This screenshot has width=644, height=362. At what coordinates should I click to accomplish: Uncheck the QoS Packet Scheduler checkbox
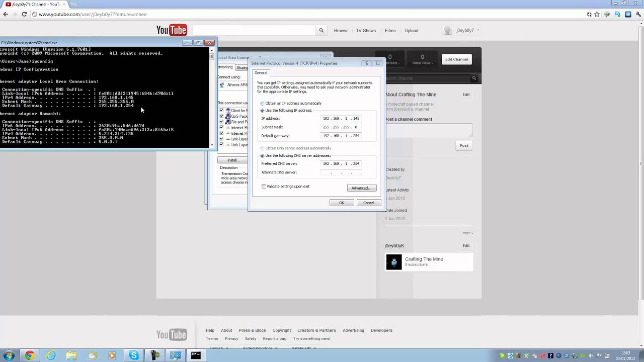[x=221, y=116]
